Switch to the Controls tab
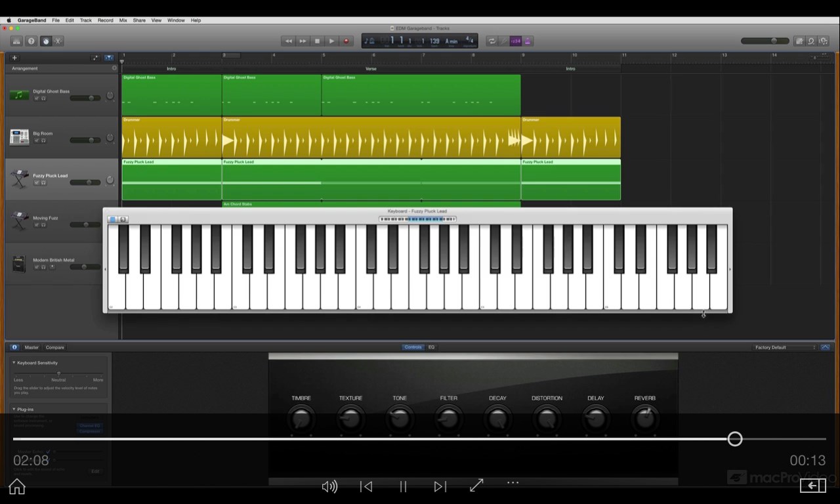Image resolution: width=840 pixels, height=504 pixels. click(x=413, y=347)
